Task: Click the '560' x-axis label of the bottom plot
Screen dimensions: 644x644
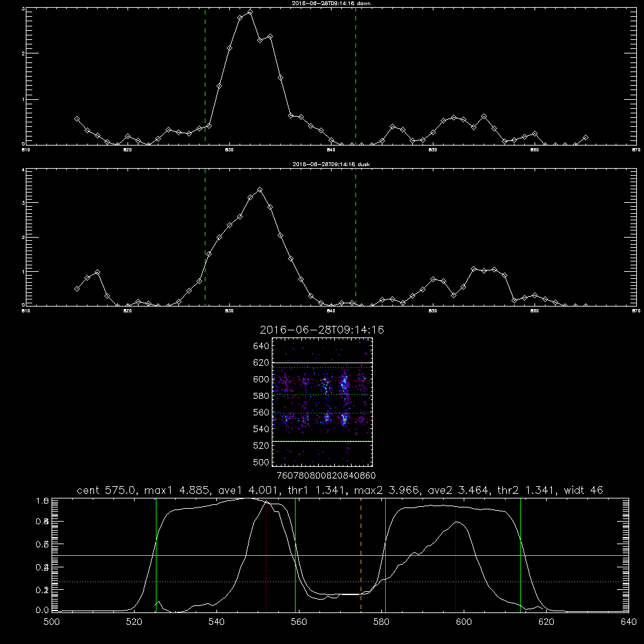Action: pyautogui.click(x=299, y=622)
